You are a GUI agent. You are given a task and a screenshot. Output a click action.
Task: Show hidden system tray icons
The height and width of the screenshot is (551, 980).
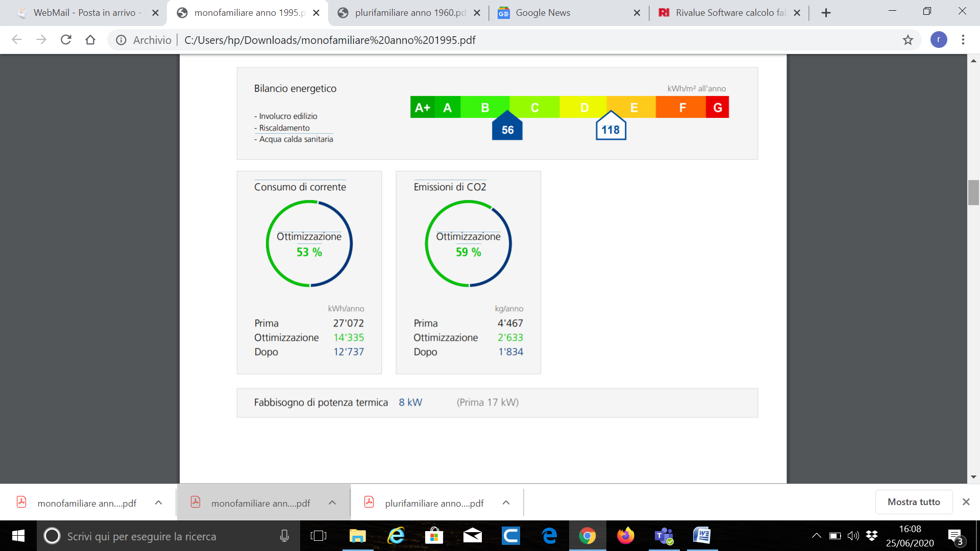pyautogui.click(x=816, y=536)
